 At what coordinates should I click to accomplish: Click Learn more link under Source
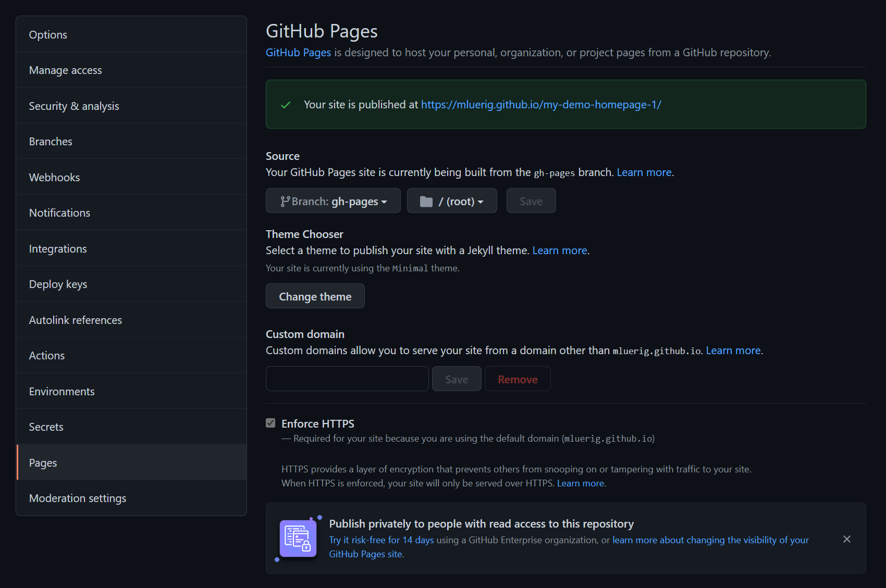coord(644,172)
